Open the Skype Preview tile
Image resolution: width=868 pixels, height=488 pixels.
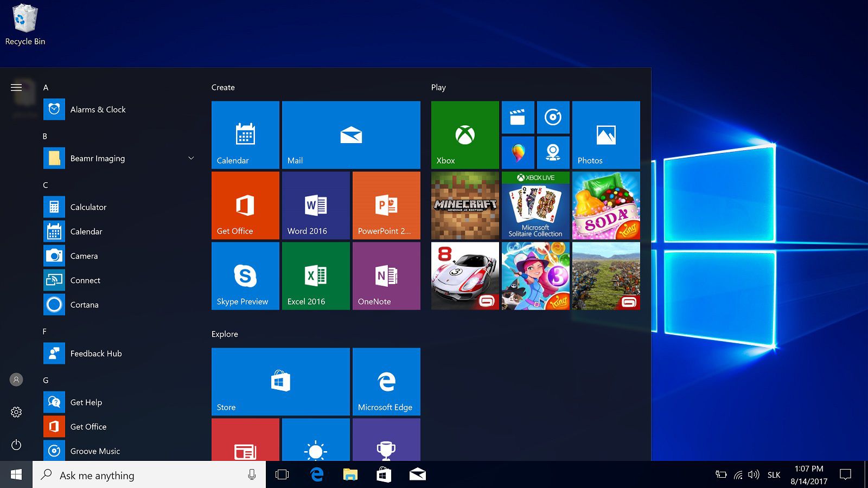click(245, 276)
